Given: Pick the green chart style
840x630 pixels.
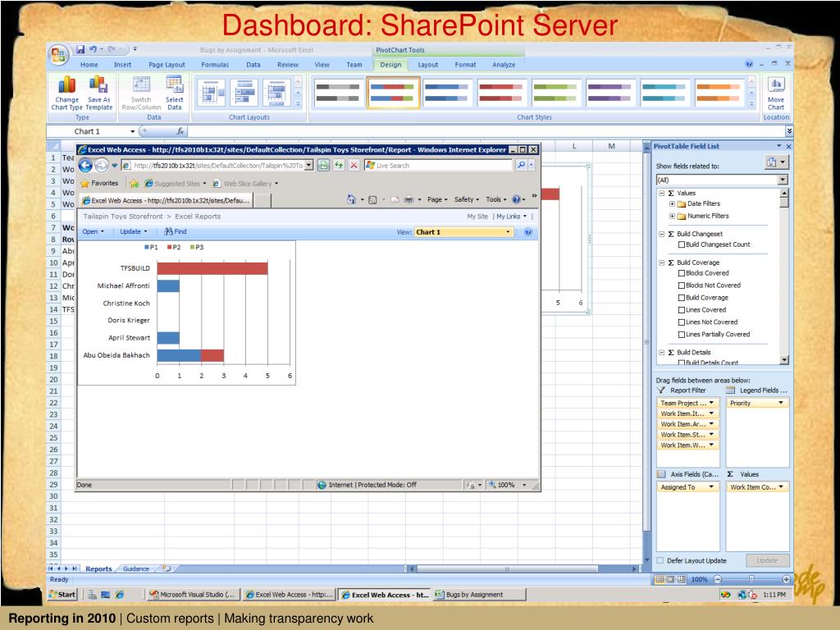Looking at the screenshot, I should coord(555,93).
